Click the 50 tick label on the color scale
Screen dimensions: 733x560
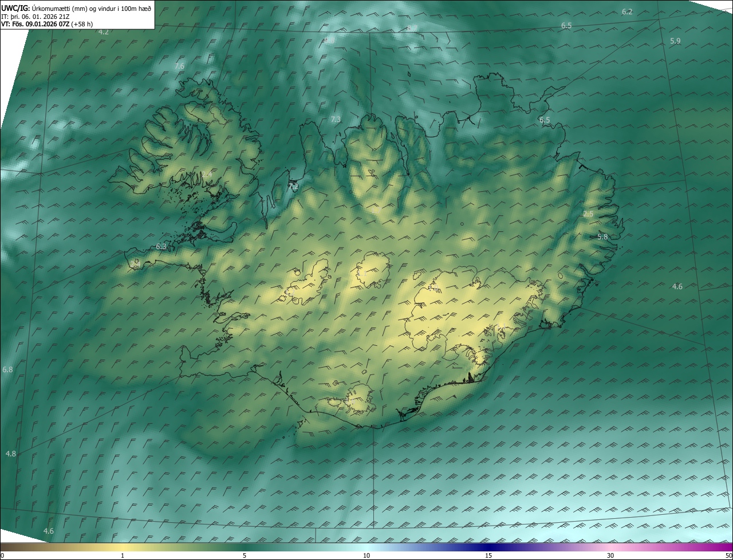728,555
